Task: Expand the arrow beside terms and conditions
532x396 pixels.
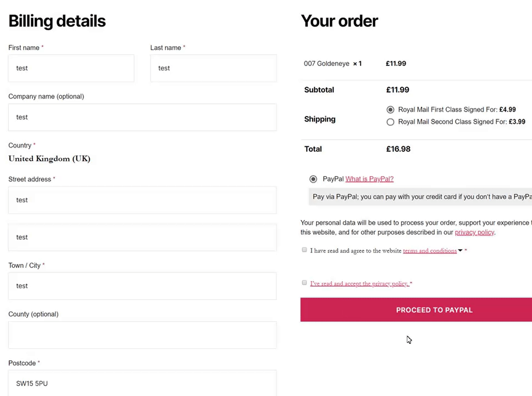Action: click(x=460, y=251)
